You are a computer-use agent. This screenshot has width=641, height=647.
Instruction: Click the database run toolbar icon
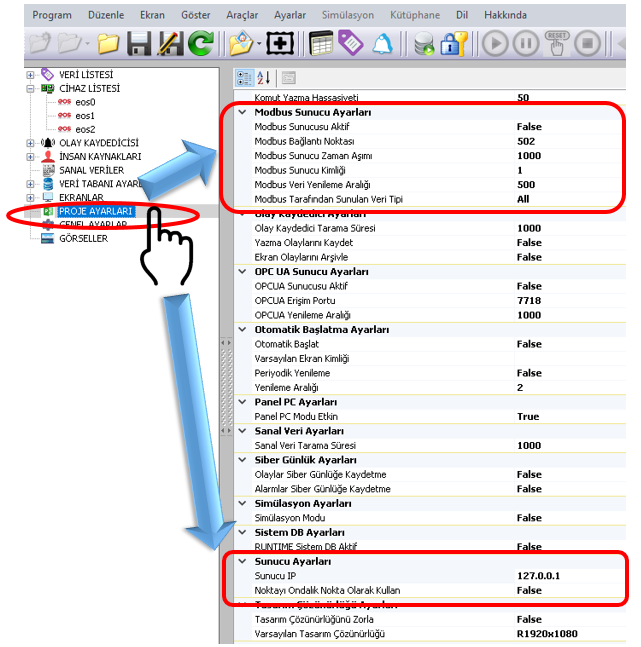(x=424, y=44)
